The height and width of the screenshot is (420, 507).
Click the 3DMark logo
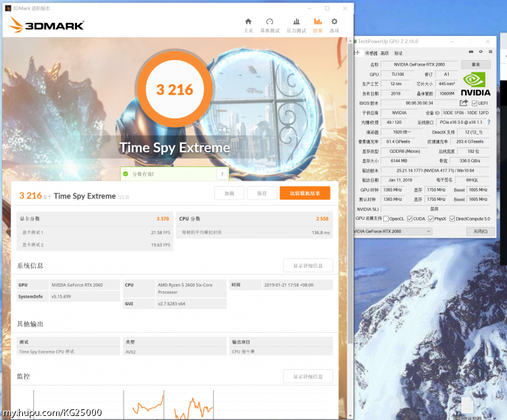[x=47, y=25]
